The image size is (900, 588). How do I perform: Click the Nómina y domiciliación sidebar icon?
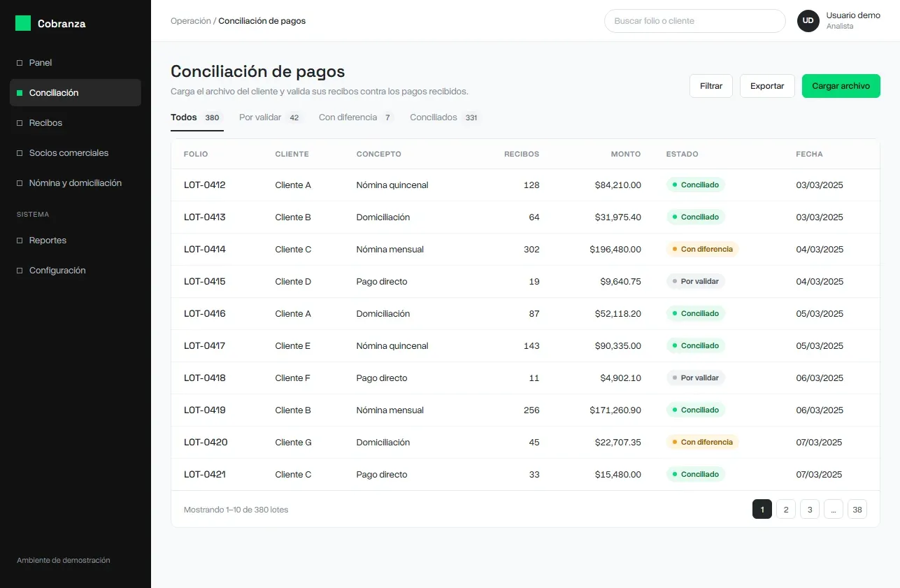point(20,183)
